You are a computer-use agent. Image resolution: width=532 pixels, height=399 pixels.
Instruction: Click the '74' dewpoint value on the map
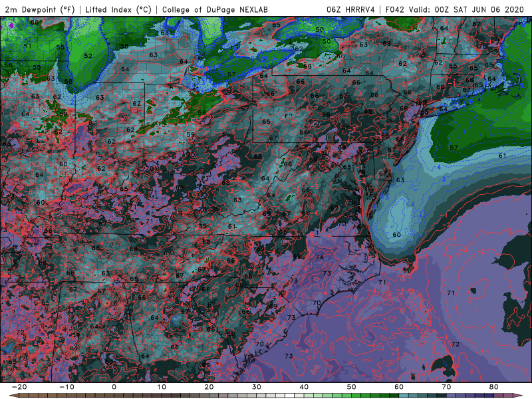pyautogui.click(x=319, y=257)
